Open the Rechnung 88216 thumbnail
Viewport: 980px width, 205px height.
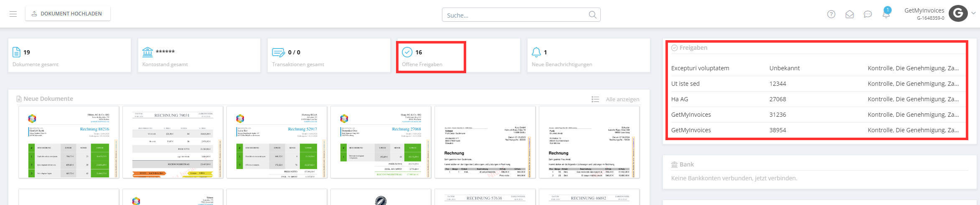tap(69, 142)
